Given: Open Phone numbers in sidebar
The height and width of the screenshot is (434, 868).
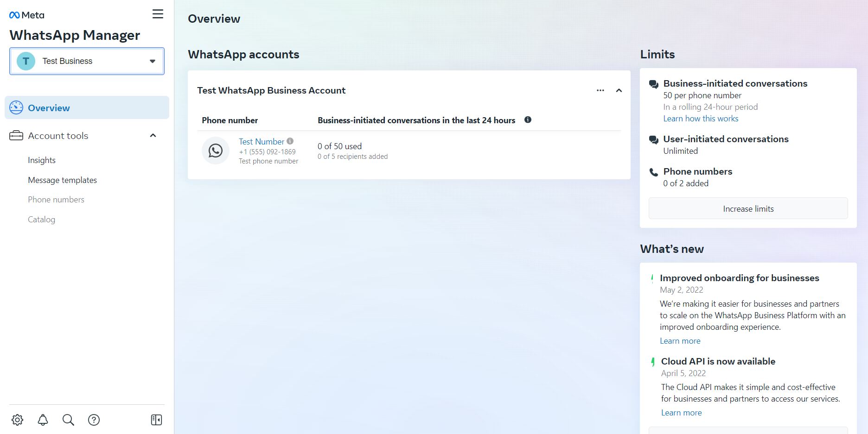Looking at the screenshot, I should pos(56,200).
